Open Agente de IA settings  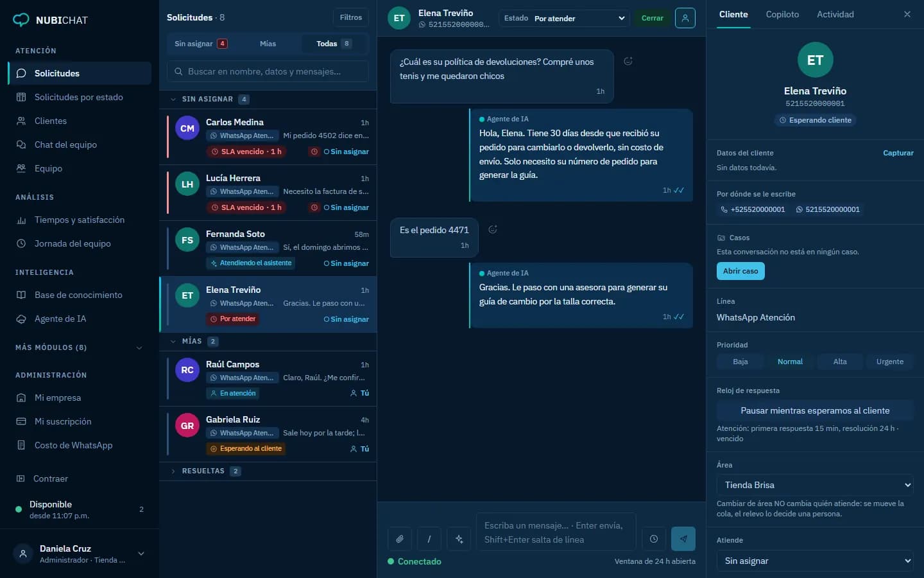pos(80,319)
